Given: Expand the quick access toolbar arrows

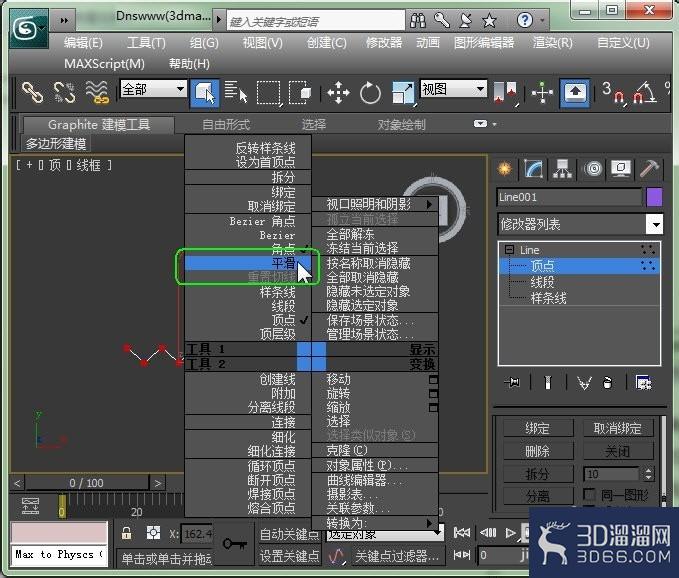Looking at the screenshot, I should tap(64, 20).
